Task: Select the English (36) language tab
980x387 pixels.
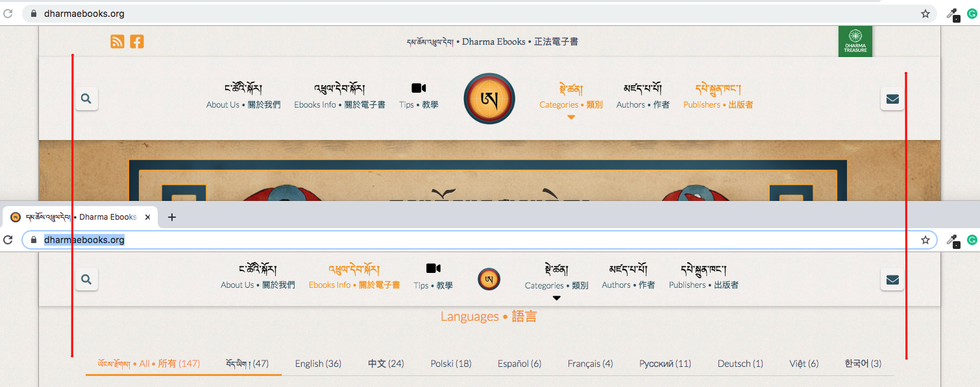Action: pos(318,364)
